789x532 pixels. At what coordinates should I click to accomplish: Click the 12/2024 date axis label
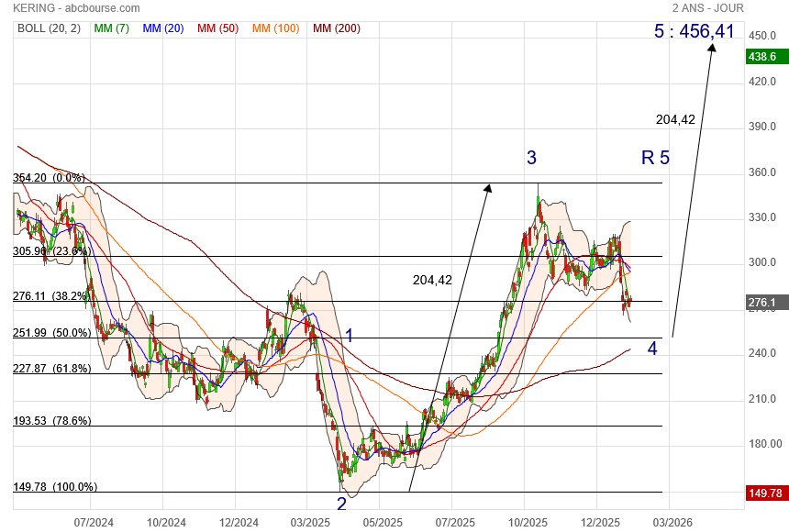(239, 523)
